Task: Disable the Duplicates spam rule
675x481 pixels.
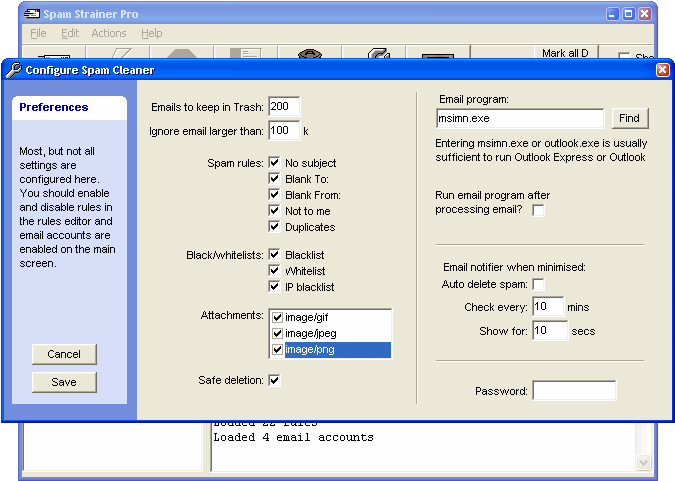Action: point(274,227)
